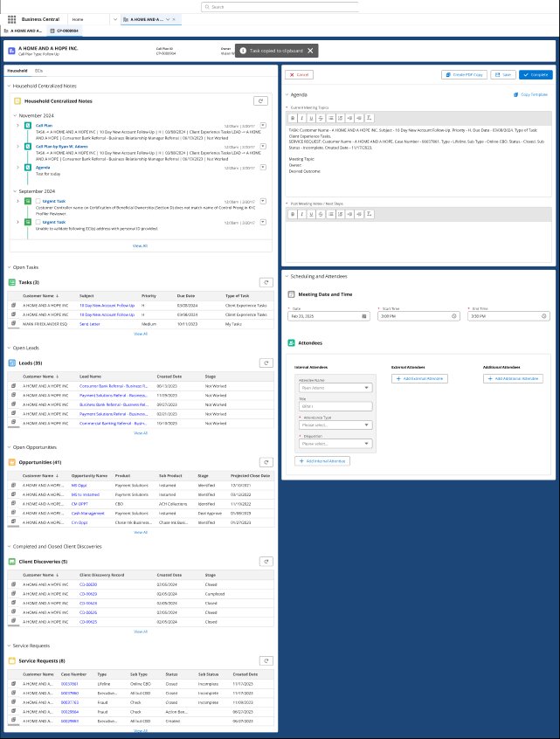Close the A HOME AND A... workspace tab
The image size is (560, 739).
point(174,19)
